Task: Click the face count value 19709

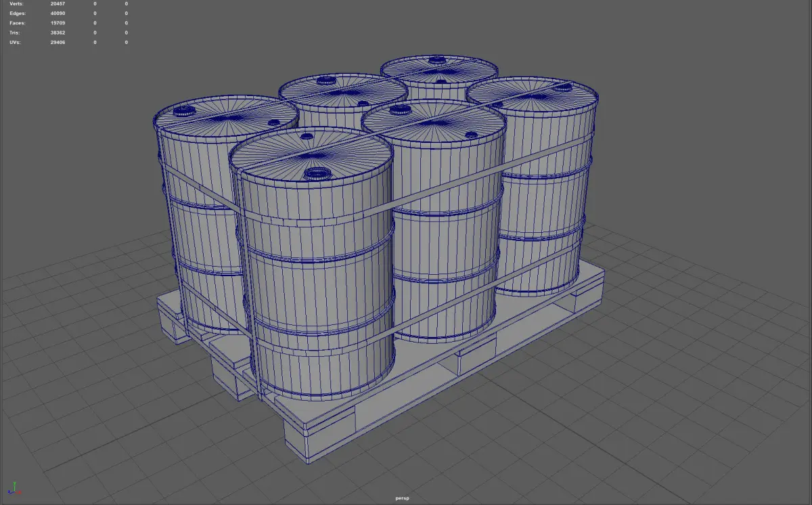Action: point(58,23)
